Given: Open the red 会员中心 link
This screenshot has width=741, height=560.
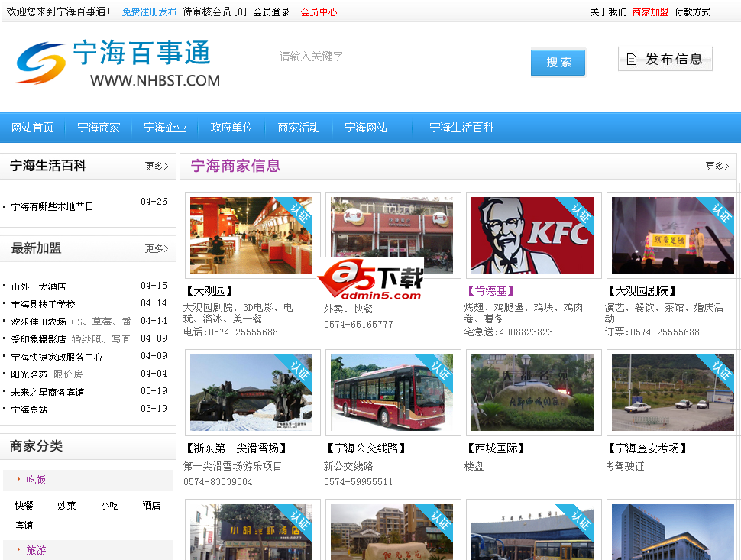Looking at the screenshot, I should (319, 12).
